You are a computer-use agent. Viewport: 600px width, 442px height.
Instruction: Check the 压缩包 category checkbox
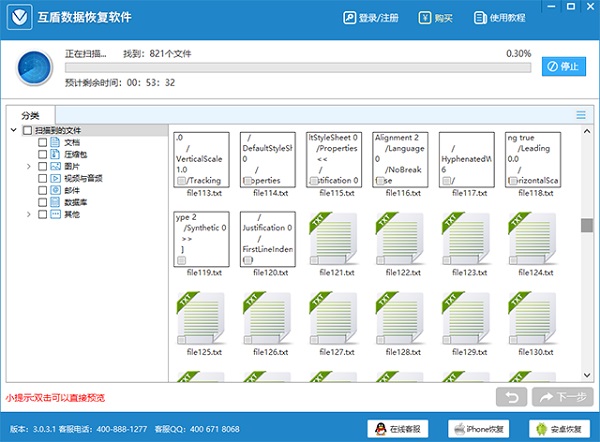tap(42, 154)
